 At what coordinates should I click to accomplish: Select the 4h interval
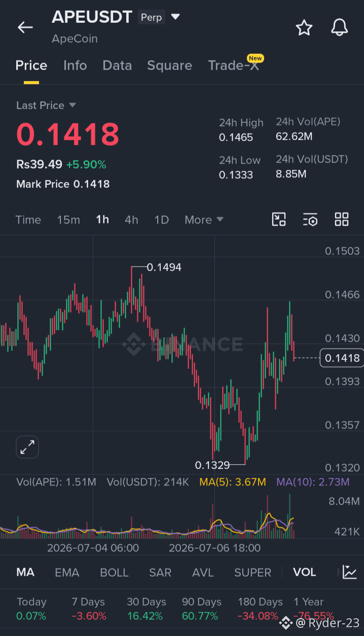(x=131, y=220)
